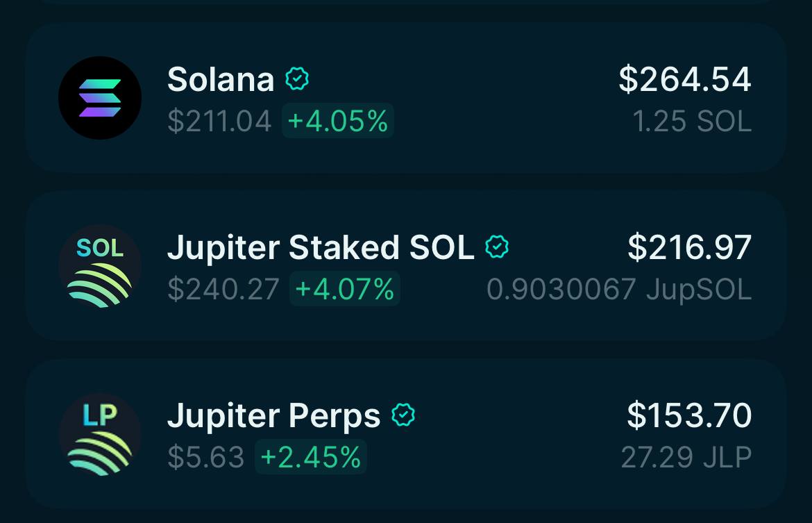Select the +4.05% change badge for Solana

[x=338, y=121]
